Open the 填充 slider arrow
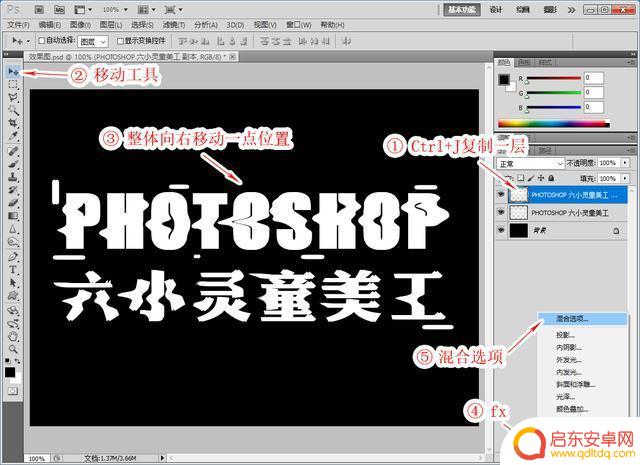 tap(626, 178)
